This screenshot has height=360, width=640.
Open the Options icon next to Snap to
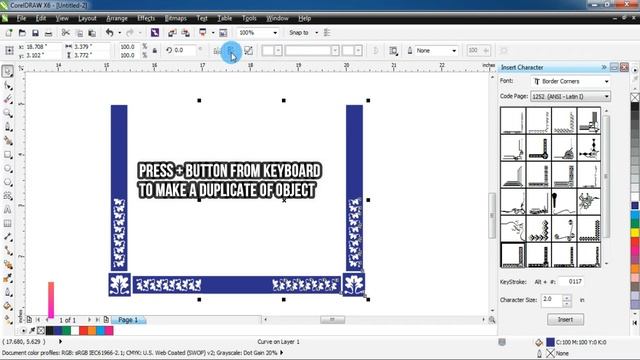(327, 33)
